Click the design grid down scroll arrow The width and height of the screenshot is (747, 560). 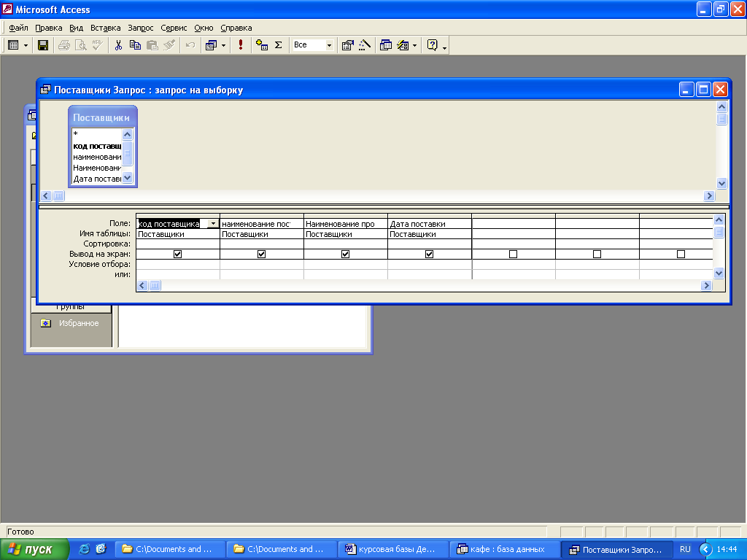point(719,273)
